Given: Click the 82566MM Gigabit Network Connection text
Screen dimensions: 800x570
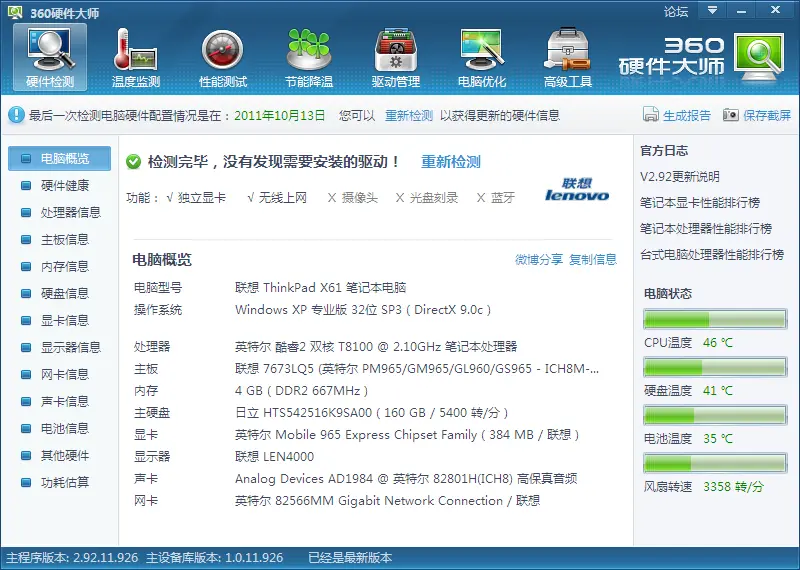Looking at the screenshot, I should 387,501.
